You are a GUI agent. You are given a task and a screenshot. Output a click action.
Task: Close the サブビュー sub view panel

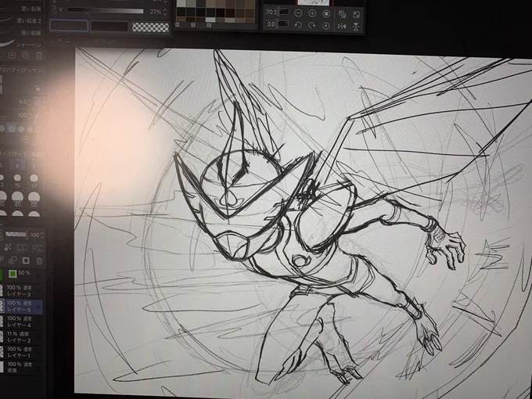(x=60, y=41)
